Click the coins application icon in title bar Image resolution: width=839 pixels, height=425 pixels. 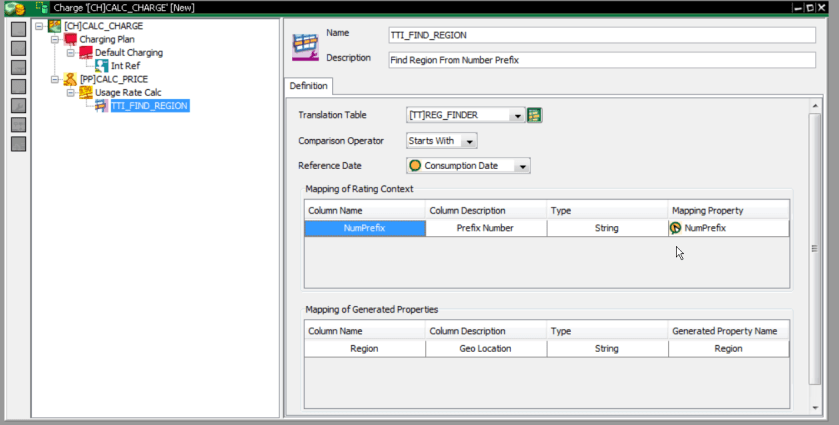12,7
